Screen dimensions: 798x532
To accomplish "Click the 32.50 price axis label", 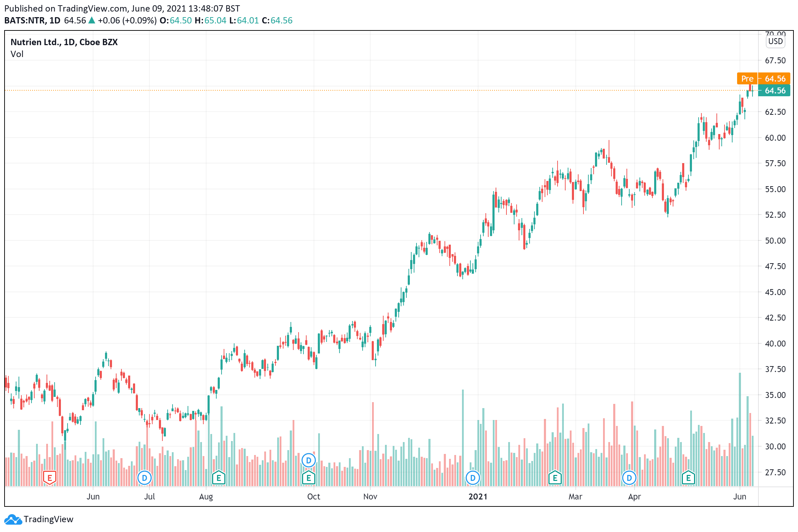I will click(775, 421).
